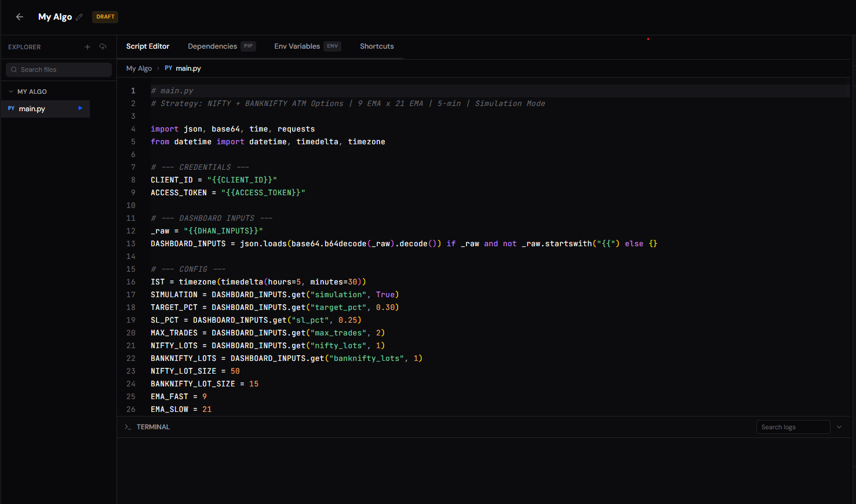Click the SL_PCT config line

(256, 320)
